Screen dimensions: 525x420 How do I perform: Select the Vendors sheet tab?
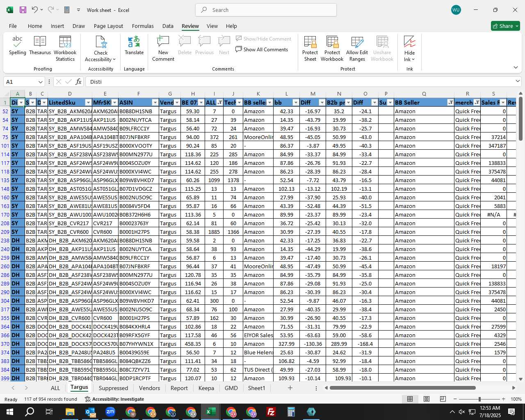tap(149, 388)
